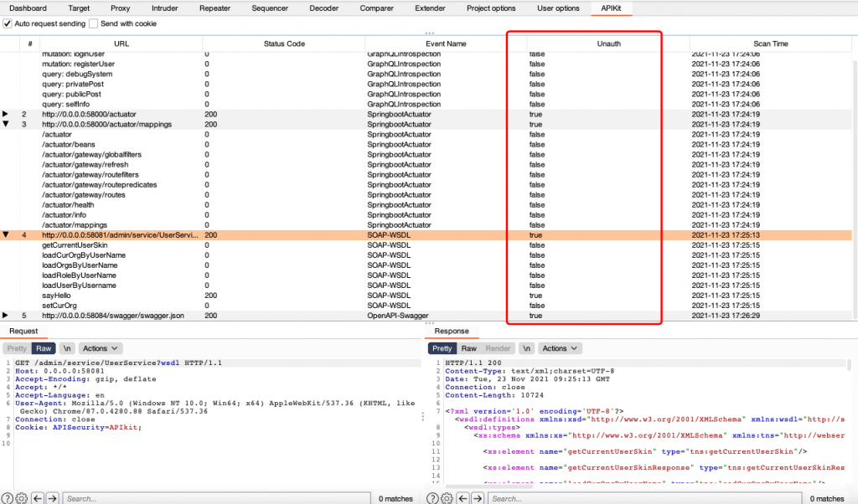Open search settings gear in Request panel

22,498
